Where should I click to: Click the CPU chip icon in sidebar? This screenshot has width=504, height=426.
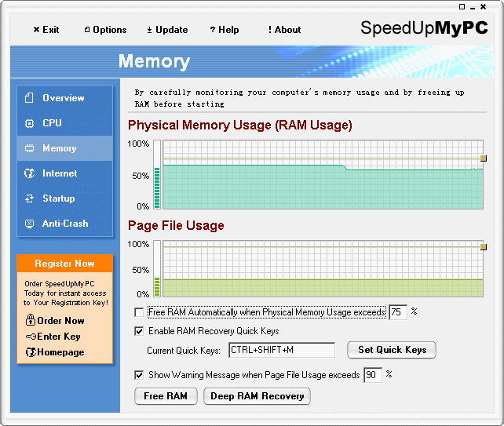point(29,123)
